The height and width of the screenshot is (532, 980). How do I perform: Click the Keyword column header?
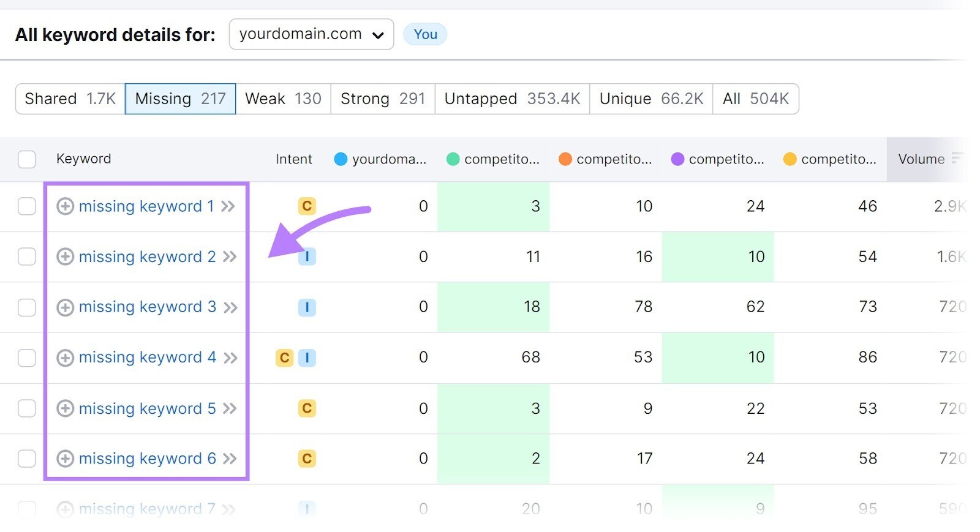84,159
